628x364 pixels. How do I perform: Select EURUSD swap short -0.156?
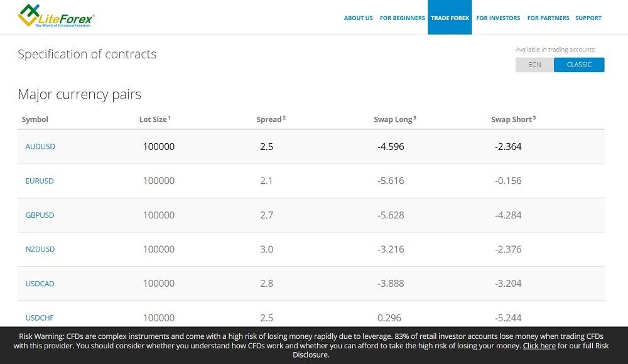click(x=508, y=181)
